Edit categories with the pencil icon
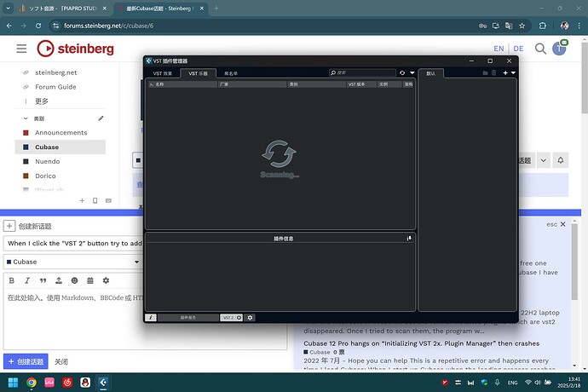Image resolution: width=588 pixels, height=392 pixels. (x=101, y=118)
